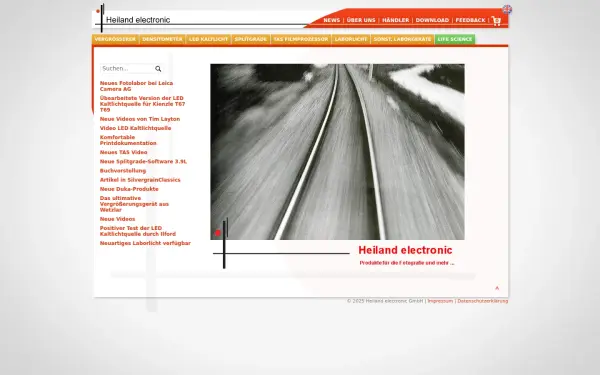
Task: Open 'Das ultimative Vergrößerungsgerät aus Wetzlar' link
Action: click(x=134, y=204)
